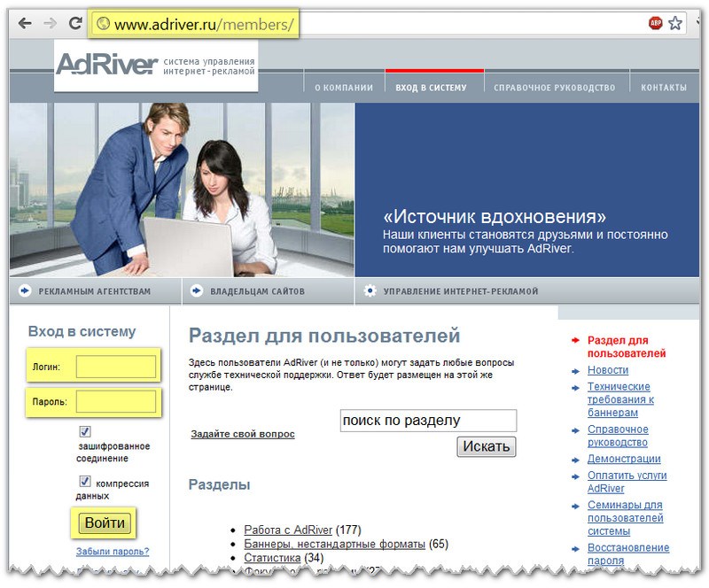This screenshot has height=588, width=709.
Task: Bookmark this page with the star icon
Action: click(x=675, y=23)
